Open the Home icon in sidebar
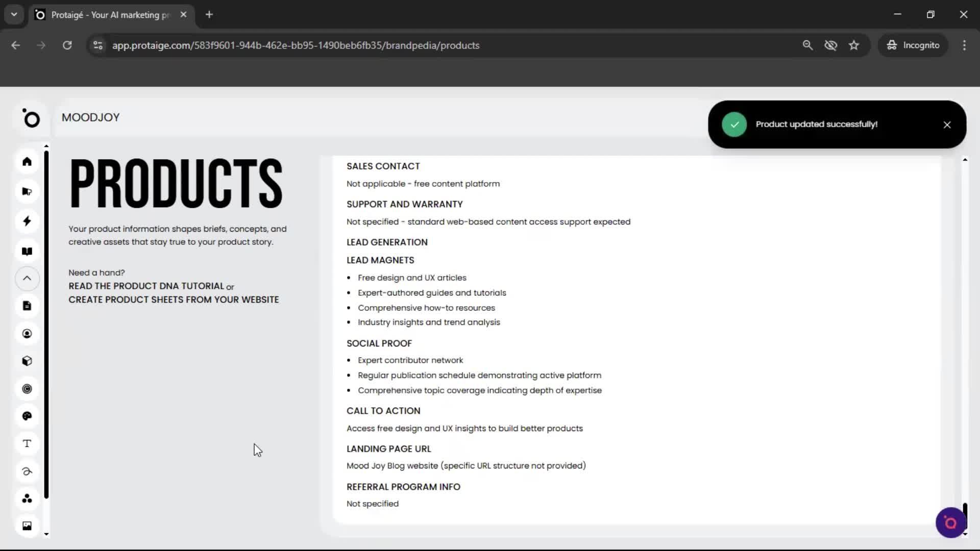 click(x=27, y=162)
